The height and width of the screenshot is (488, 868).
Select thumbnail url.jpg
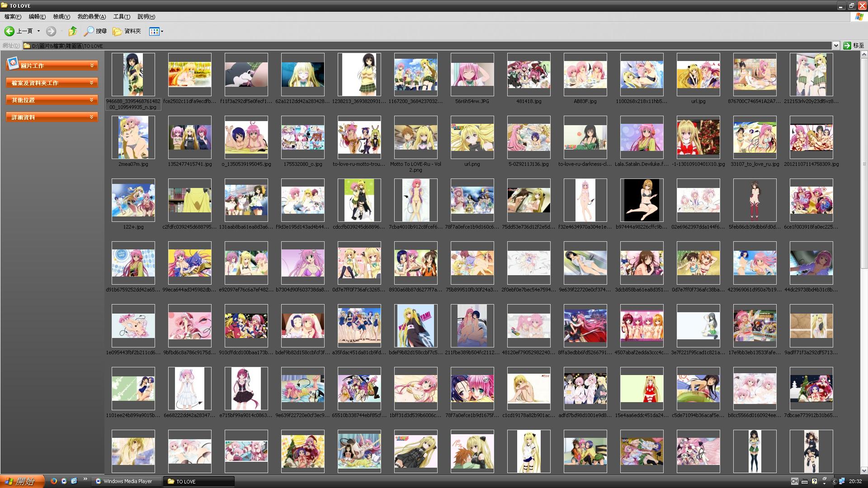(698, 75)
